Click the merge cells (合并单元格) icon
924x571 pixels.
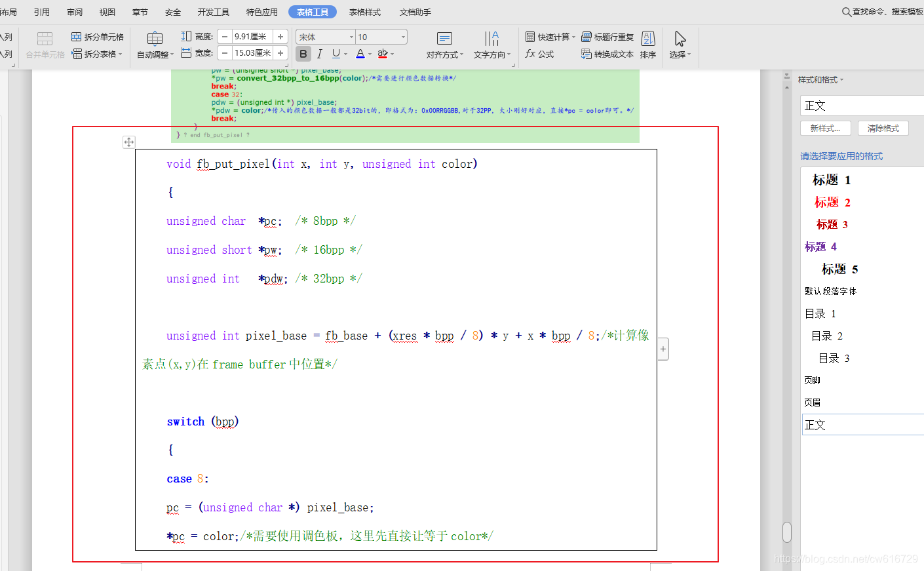(45, 39)
